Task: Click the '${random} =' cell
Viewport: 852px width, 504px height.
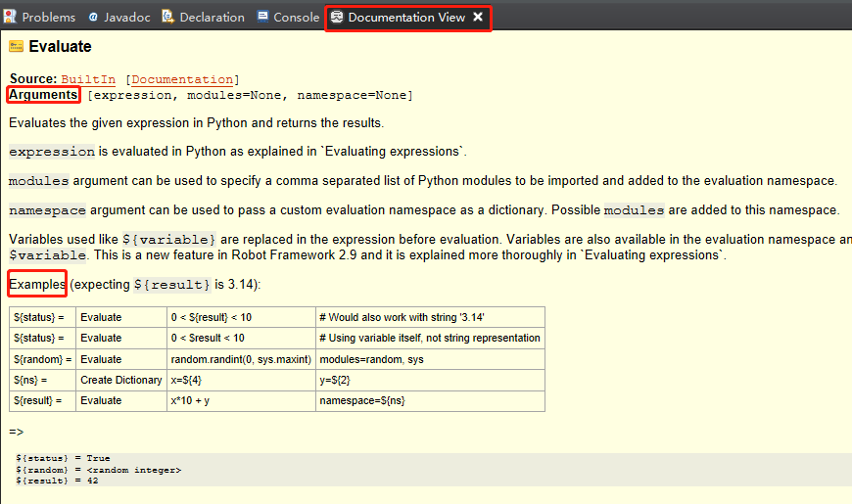Action: click(42, 359)
